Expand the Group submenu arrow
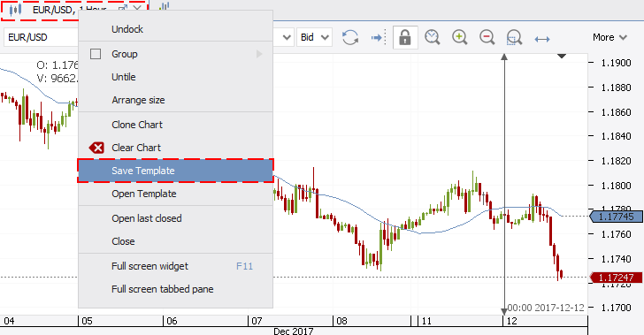The height and width of the screenshot is (335, 644). tap(259, 54)
